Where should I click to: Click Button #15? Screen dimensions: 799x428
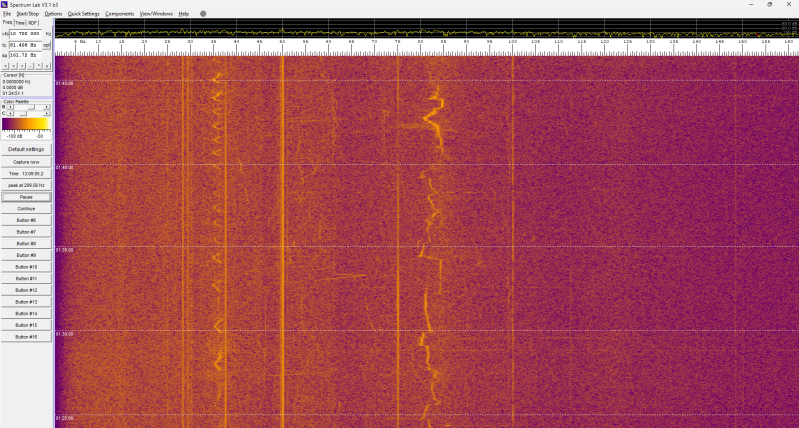[x=26, y=325]
